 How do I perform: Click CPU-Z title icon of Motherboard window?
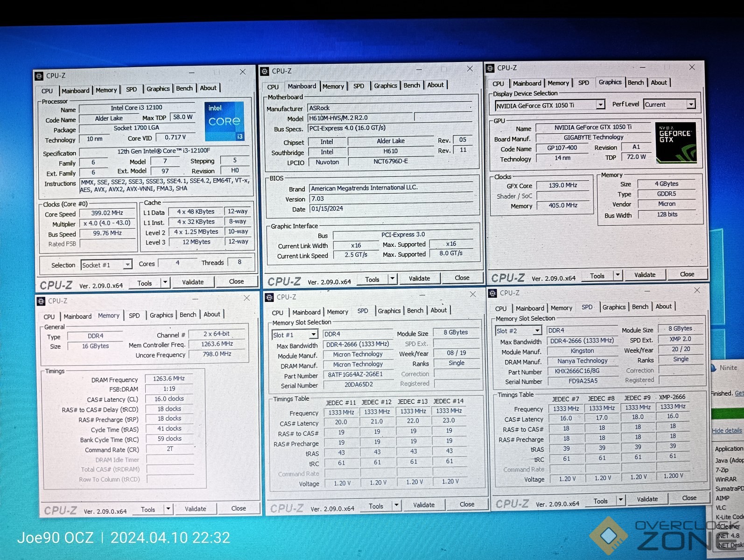point(265,71)
